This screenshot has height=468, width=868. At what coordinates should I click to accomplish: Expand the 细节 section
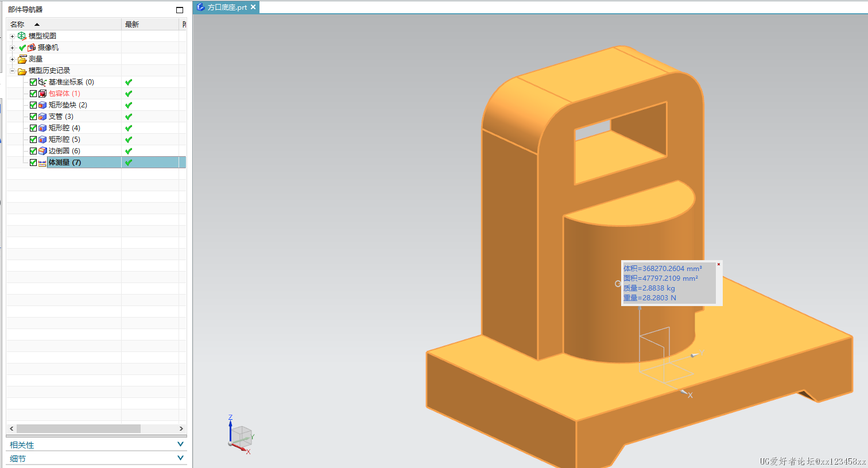click(180, 458)
